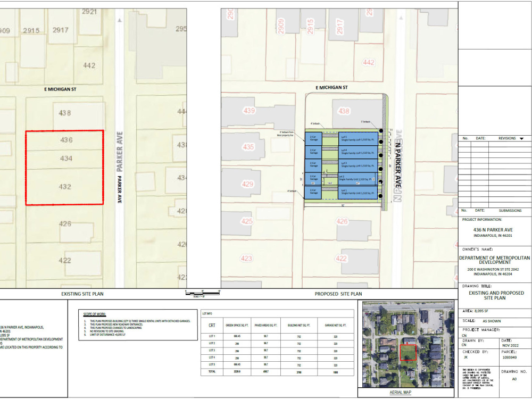Open the aerial map thumbnail
This screenshot has height=399, width=532.
[408, 344]
